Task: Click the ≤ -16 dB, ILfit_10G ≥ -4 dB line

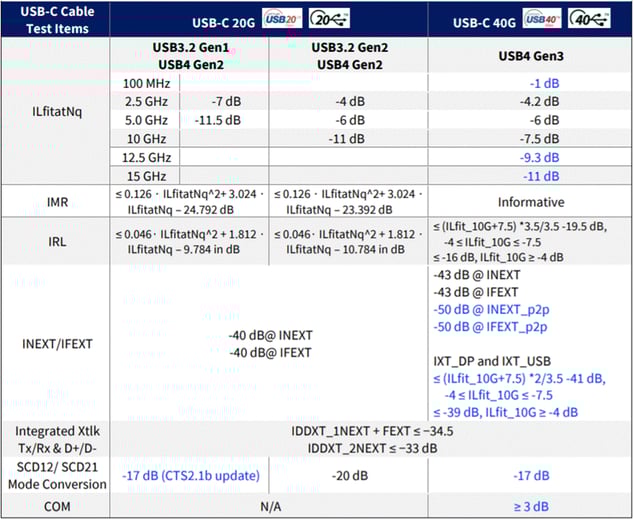Action: (498, 257)
